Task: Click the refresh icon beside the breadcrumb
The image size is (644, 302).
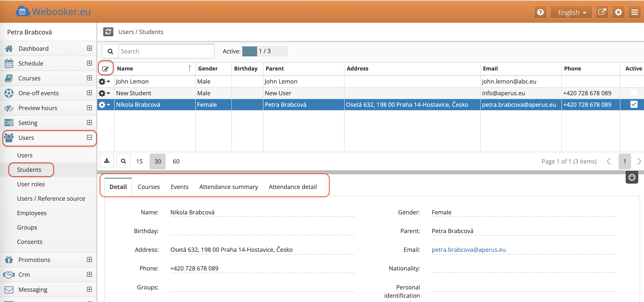Action: coord(108,32)
